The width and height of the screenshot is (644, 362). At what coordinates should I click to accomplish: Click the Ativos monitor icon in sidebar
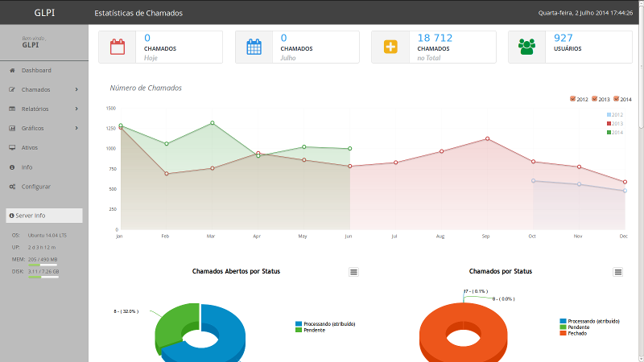click(12, 148)
